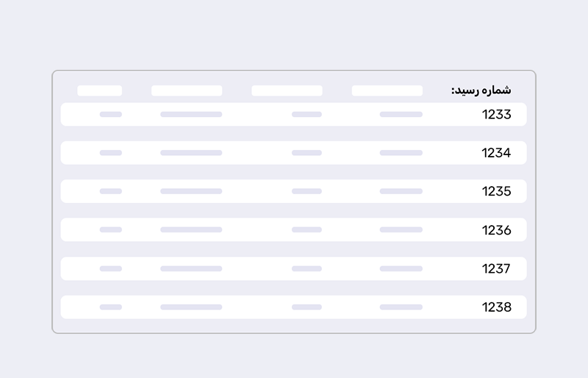Click the header cell beside شماره رسید
This screenshot has height=378, width=588.
click(387, 90)
